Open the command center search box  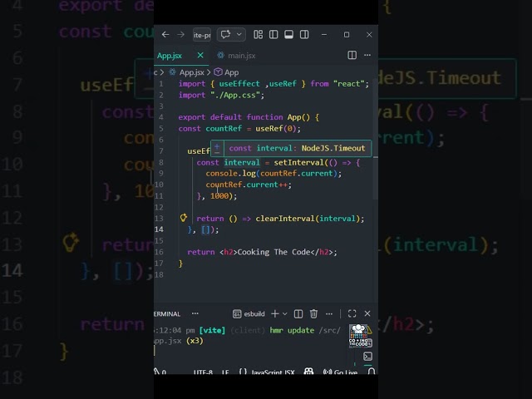tap(202, 35)
